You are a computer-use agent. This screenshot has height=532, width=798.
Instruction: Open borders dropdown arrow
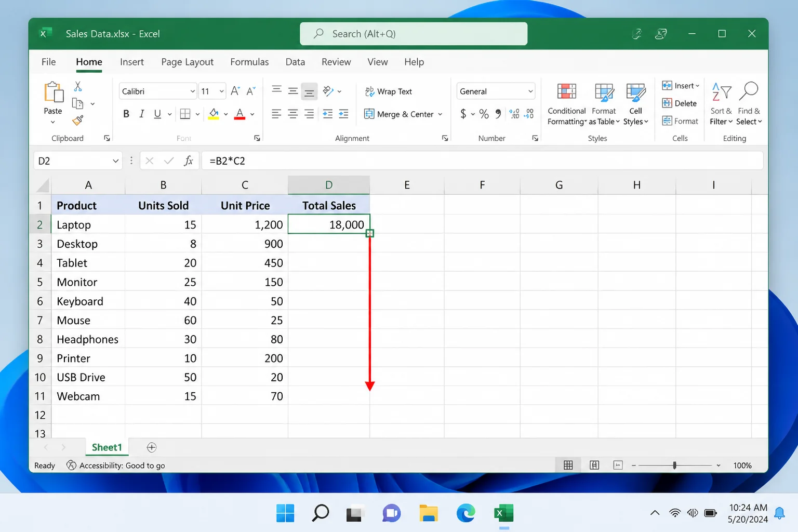[198, 114]
